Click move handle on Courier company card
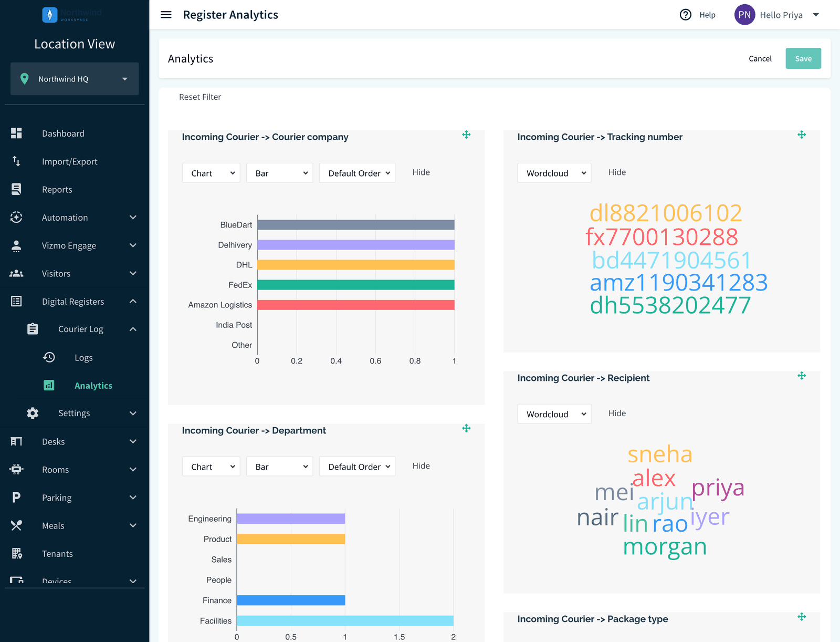 pyautogui.click(x=466, y=135)
